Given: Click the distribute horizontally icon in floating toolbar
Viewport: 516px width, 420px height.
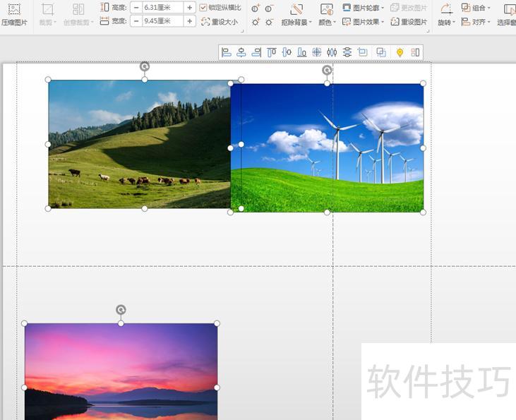Looking at the screenshot, I should point(332,52).
